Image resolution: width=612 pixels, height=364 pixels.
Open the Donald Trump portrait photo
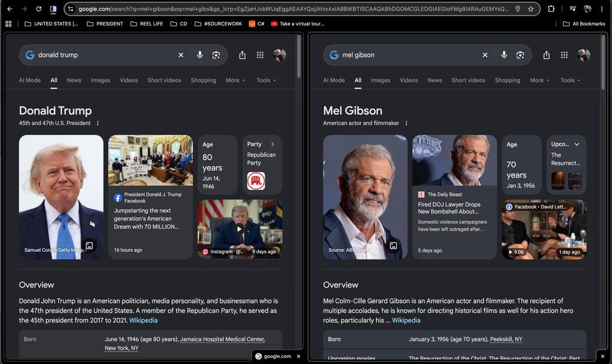pyautogui.click(x=62, y=197)
